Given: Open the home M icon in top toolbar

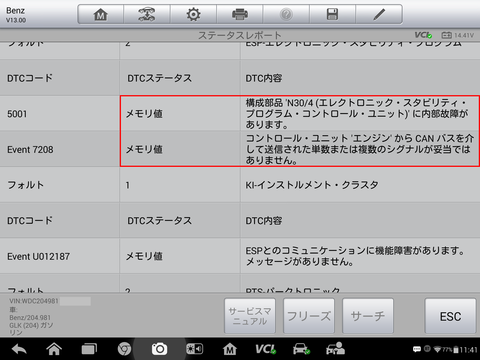Looking at the screenshot, I should pos(100,14).
